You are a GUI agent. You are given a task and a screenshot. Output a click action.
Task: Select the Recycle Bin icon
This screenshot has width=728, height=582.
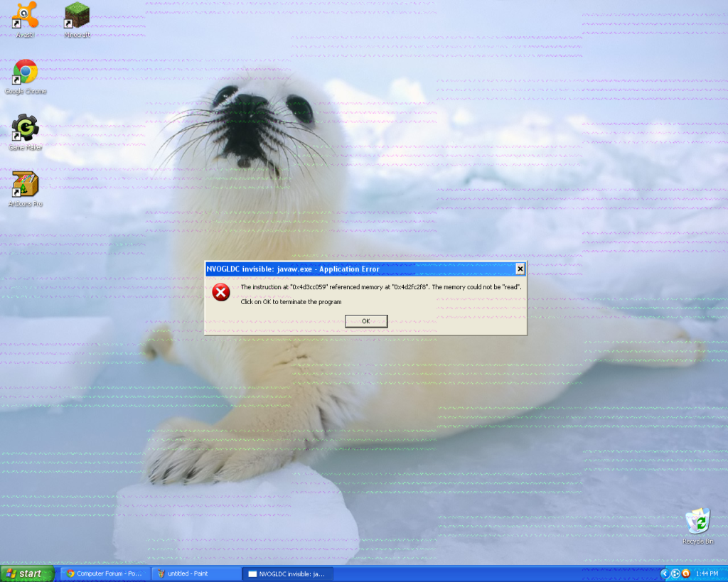pos(698,522)
